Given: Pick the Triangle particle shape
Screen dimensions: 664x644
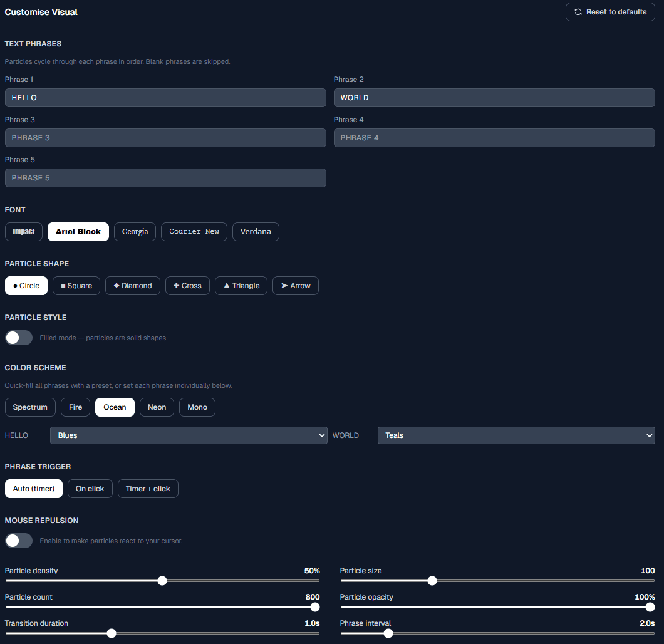Looking at the screenshot, I should [241, 286].
